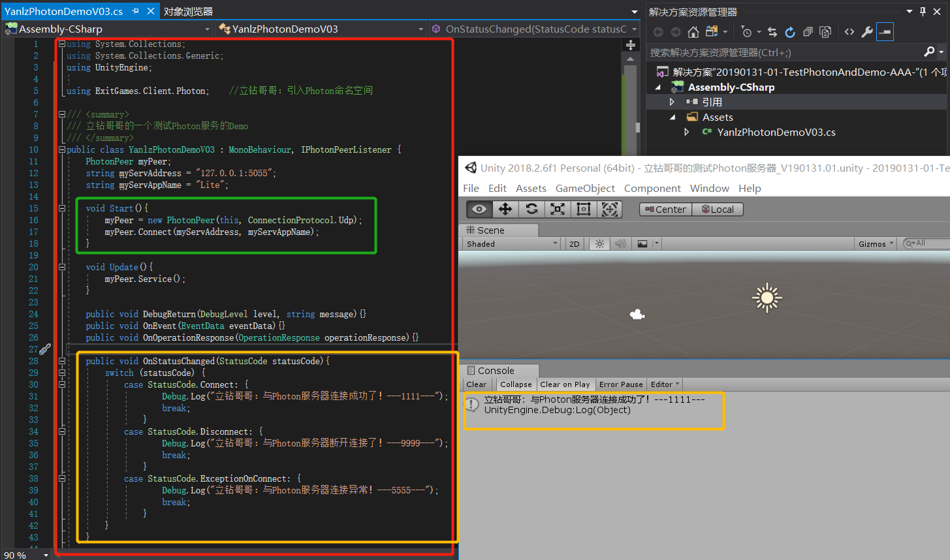The width and height of the screenshot is (950, 560).
Task: Switch to the 对象浏览器 tab
Action: click(x=188, y=11)
